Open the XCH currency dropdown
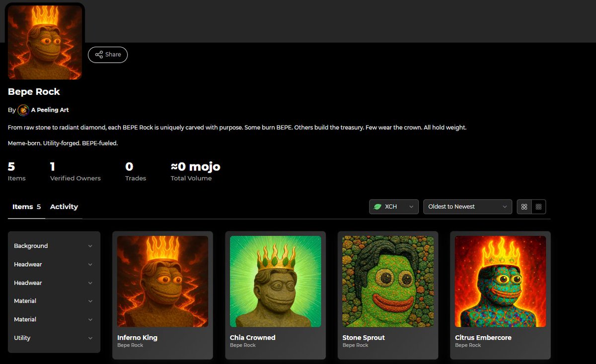The image size is (596, 364). [394, 207]
